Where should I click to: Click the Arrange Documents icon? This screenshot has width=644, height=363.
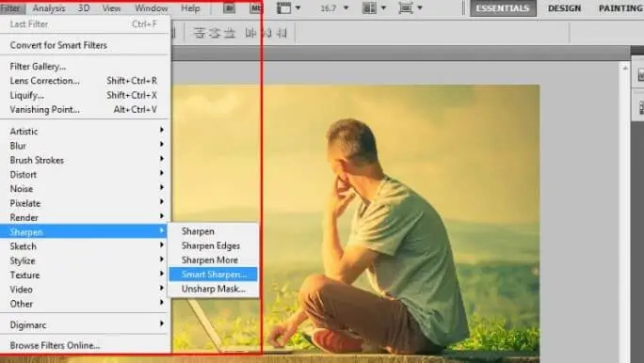369,8
